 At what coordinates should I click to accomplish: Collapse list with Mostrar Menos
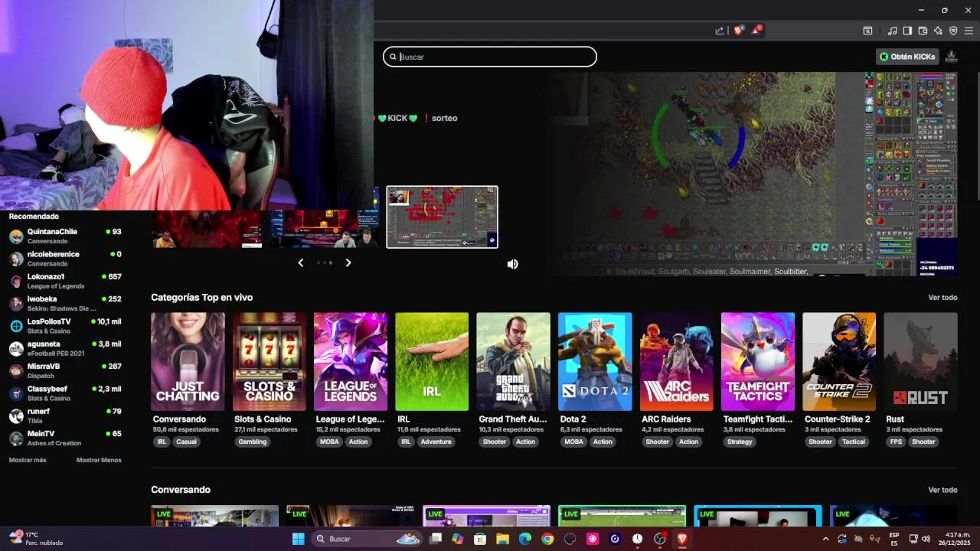pos(99,460)
